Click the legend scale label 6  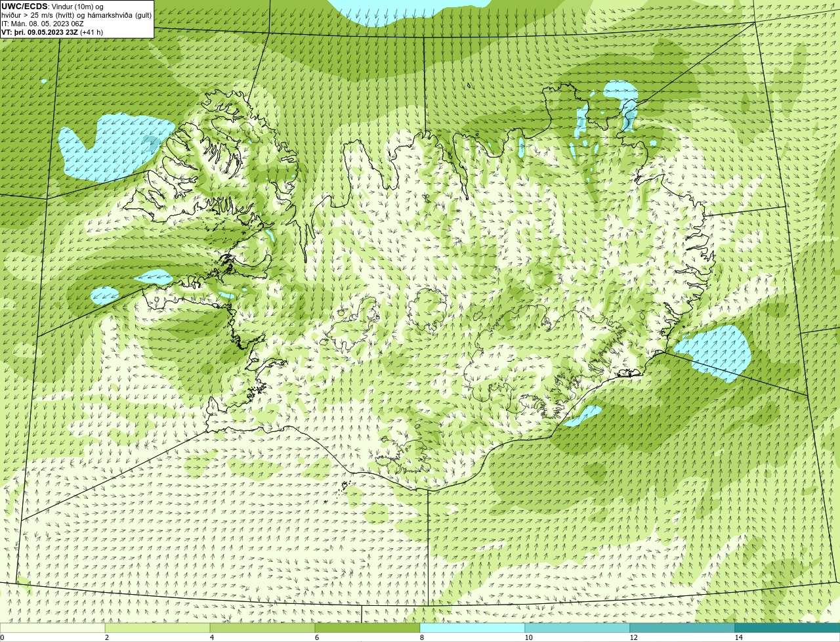coord(316,637)
